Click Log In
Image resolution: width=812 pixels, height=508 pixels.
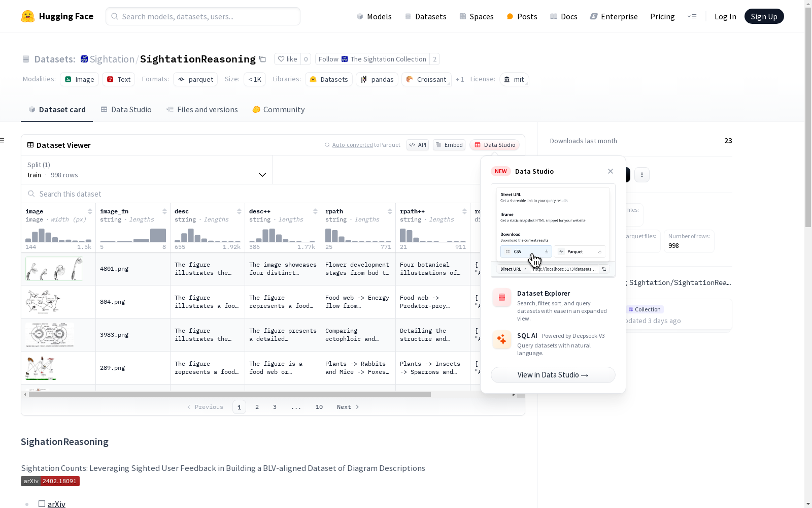[x=725, y=16]
